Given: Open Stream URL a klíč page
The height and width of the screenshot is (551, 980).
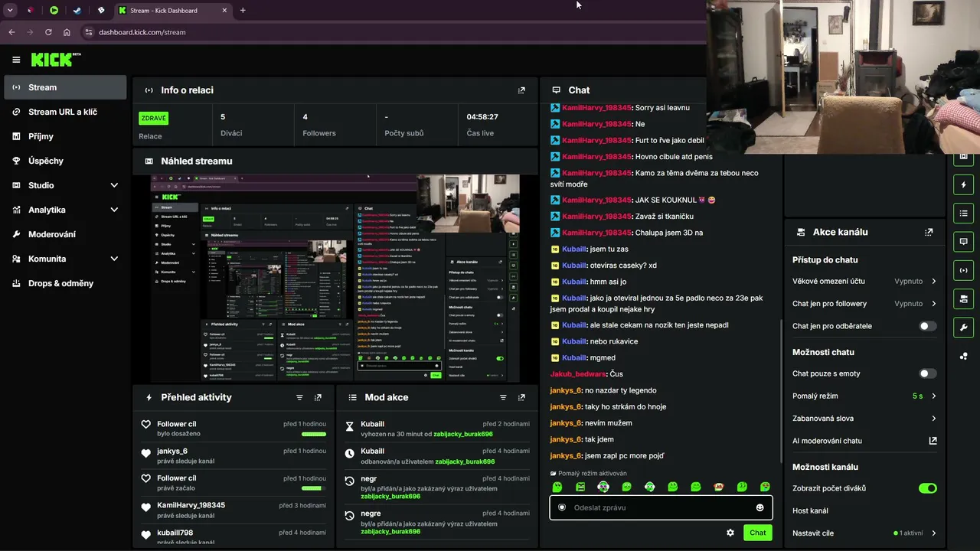Looking at the screenshot, I should (x=65, y=112).
